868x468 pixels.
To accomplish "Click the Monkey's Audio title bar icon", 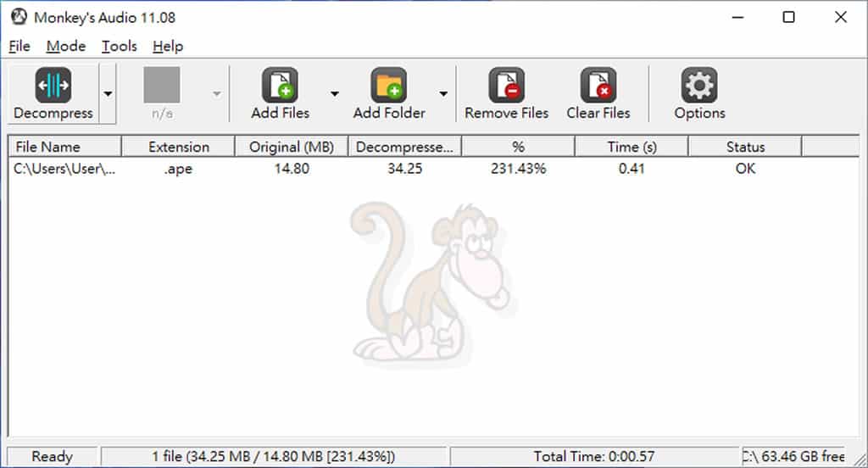I will tap(19, 17).
